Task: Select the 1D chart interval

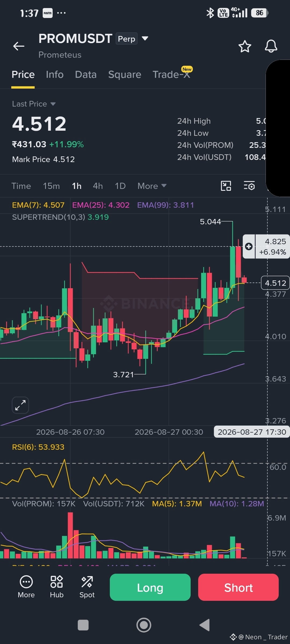Action: pyautogui.click(x=120, y=186)
